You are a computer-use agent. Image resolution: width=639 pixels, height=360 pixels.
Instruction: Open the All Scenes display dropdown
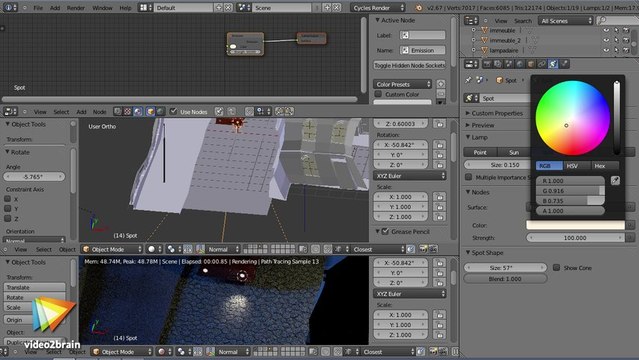coord(566,20)
